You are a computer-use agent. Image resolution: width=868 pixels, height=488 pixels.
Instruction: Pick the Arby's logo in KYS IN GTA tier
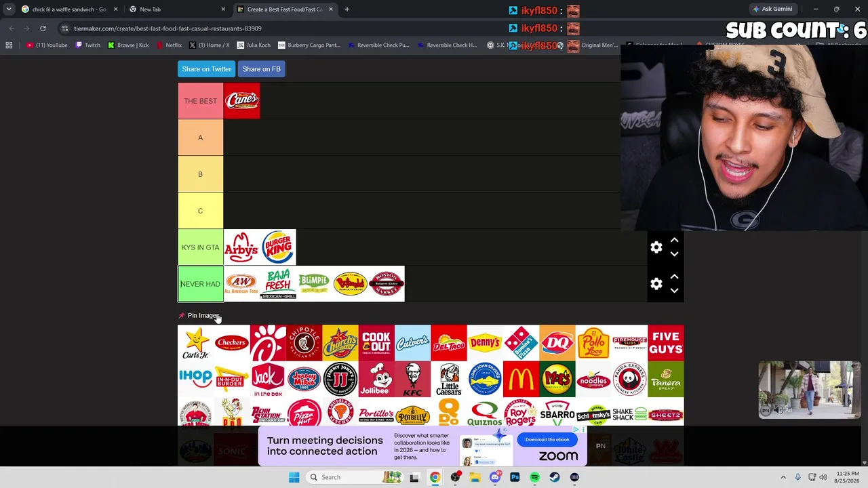tap(241, 247)
